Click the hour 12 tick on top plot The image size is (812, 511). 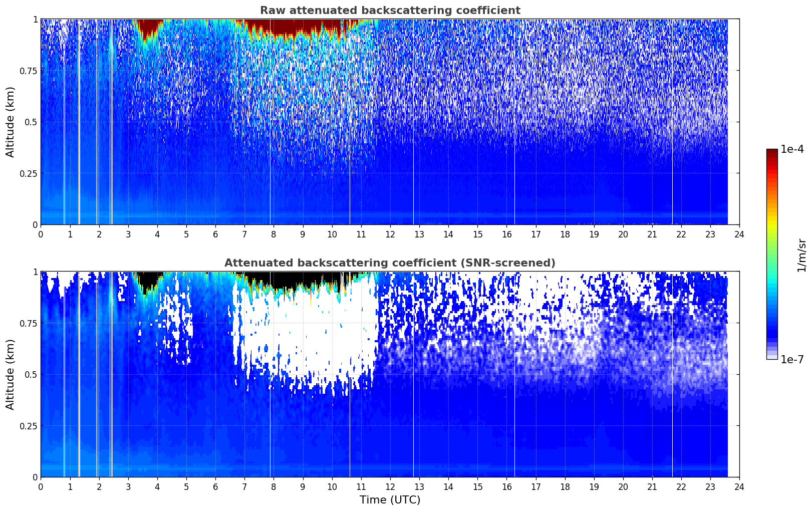pos(390,234)
